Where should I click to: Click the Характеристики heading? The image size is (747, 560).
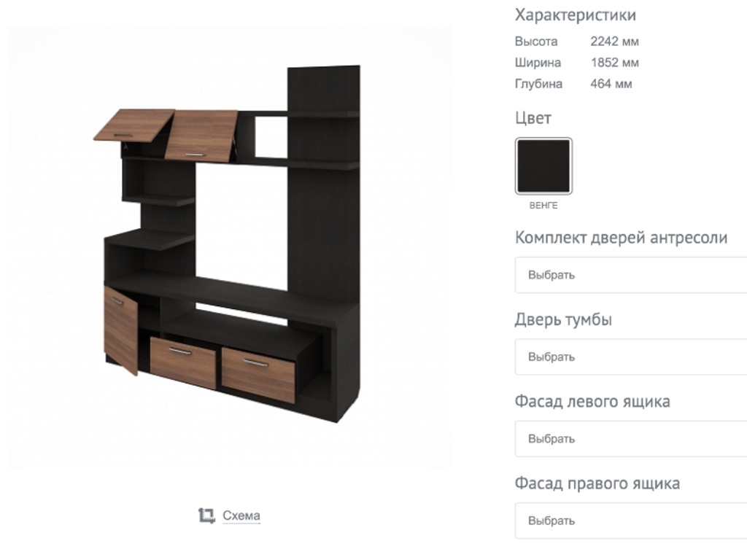click(576, 15)
